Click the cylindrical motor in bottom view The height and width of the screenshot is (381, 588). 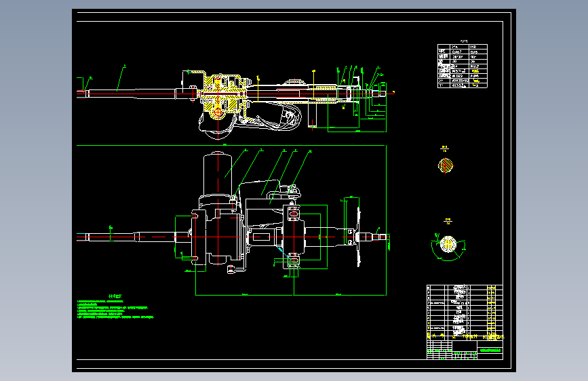218,174
